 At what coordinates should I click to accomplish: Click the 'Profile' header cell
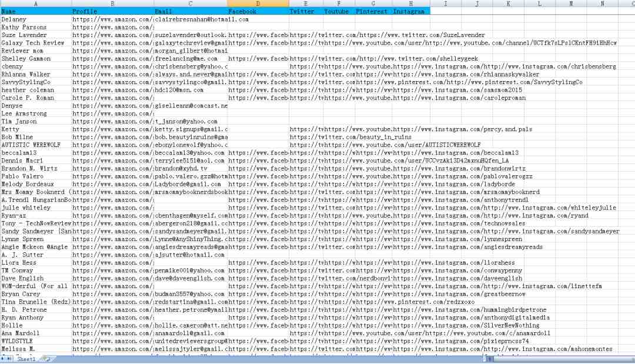(x=113, y=11)
